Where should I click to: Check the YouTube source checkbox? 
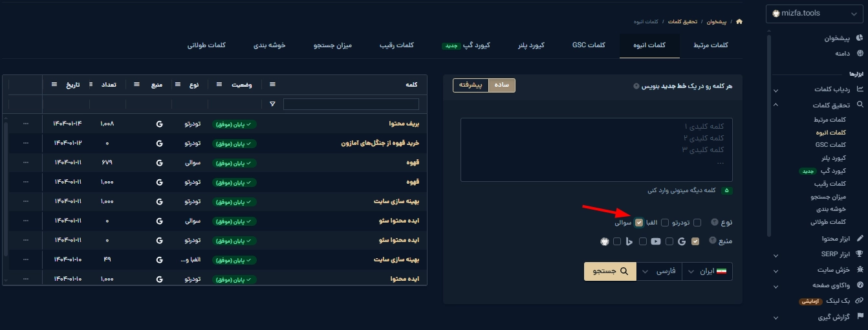pyautogui.click(x=669, y=241)
